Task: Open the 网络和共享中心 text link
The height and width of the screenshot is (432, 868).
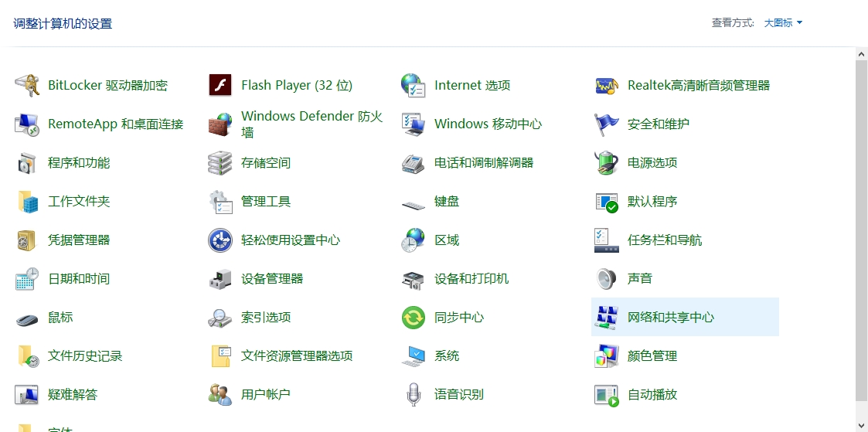Action: click(671, 317)
